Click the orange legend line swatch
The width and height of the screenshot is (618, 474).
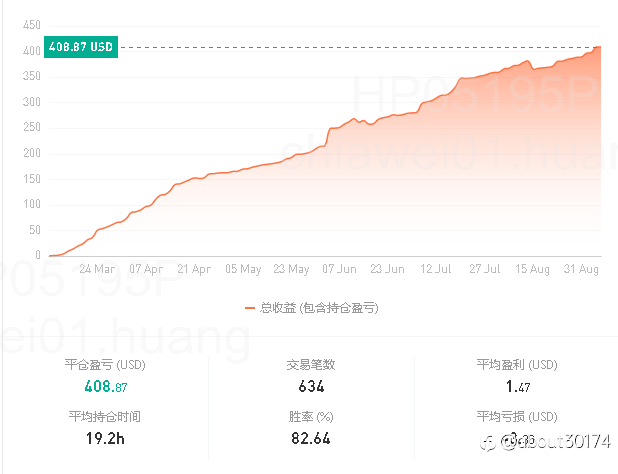249,308
